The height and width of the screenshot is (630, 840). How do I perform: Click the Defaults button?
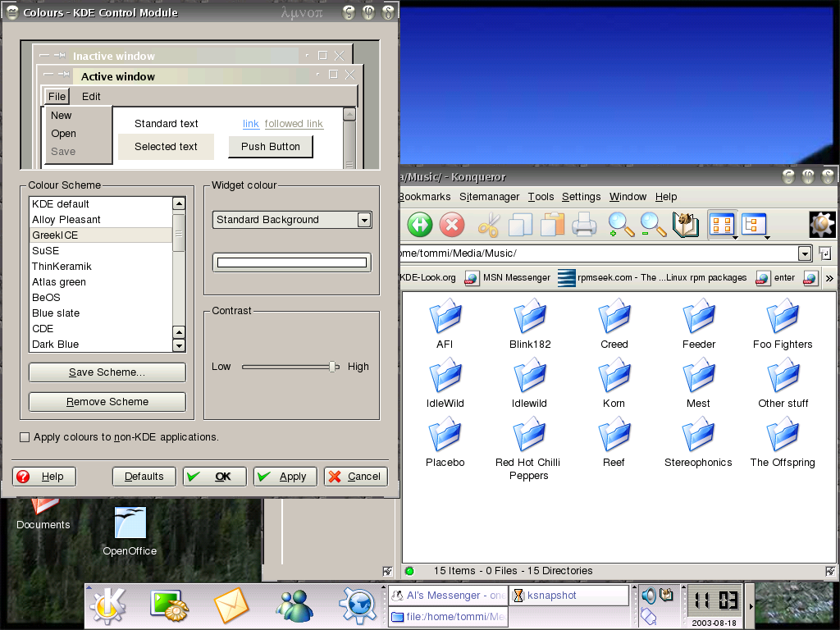click(x=144, y=477)
